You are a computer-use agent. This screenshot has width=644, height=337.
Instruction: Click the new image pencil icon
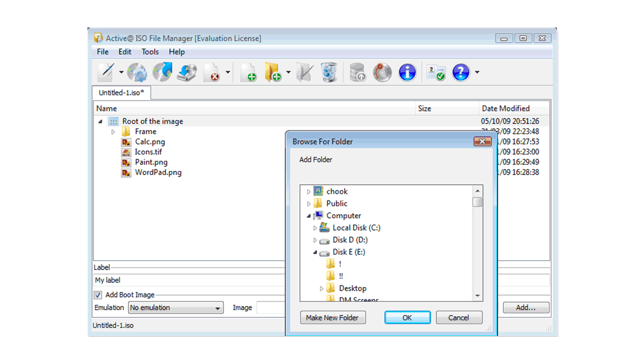pos(106,72)
